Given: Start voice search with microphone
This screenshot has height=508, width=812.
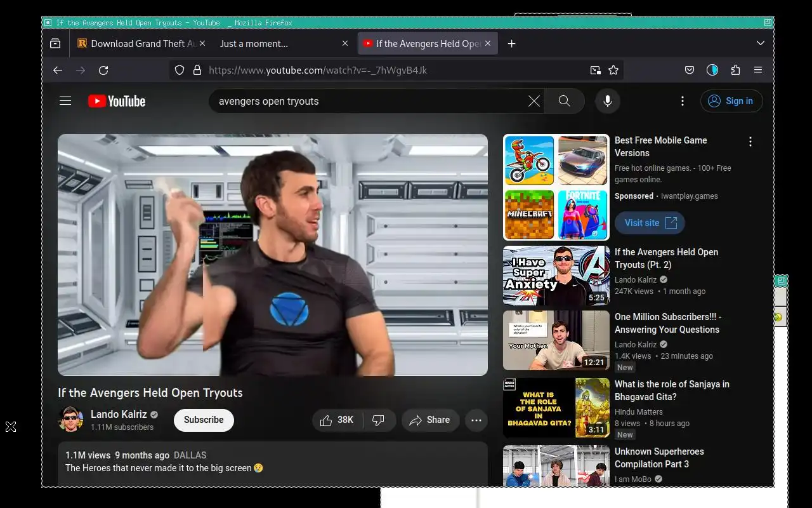Looking at the screenshot, I should (x=608, y=101).
